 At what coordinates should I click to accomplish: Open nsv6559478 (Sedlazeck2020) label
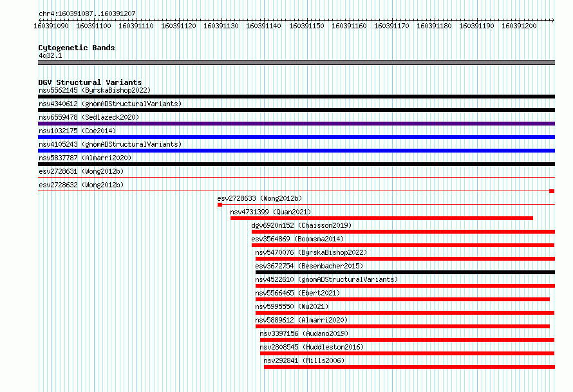point(89,117)
